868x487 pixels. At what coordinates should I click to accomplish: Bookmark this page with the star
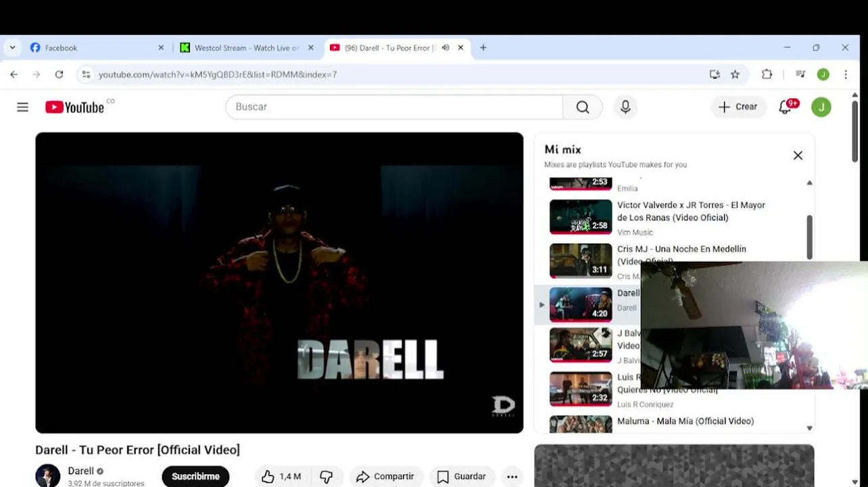735,74
